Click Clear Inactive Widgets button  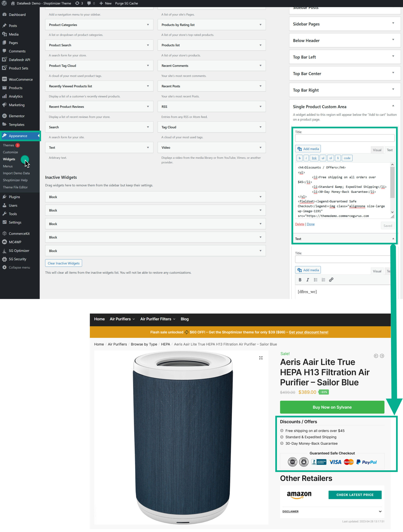click(64, 263)
